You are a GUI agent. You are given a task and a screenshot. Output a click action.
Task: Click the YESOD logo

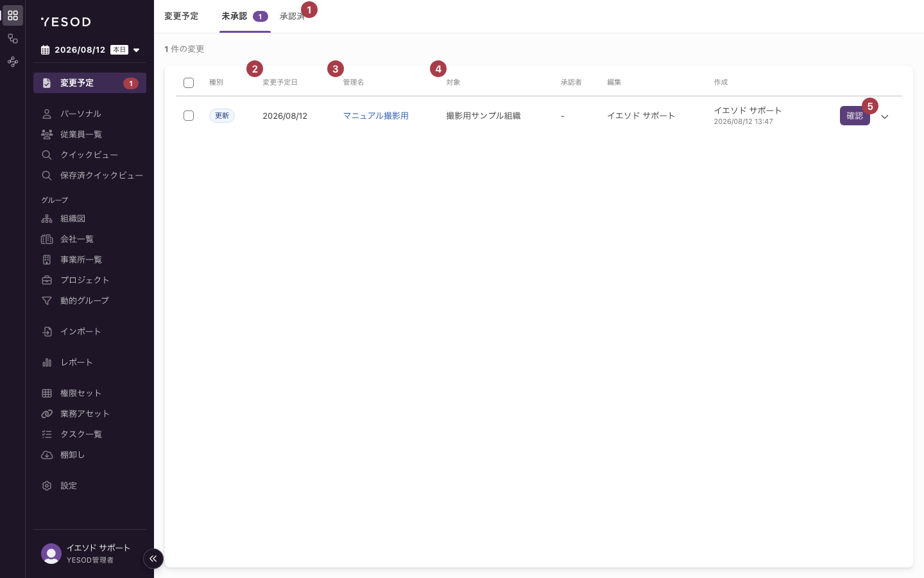pos(65,22)
